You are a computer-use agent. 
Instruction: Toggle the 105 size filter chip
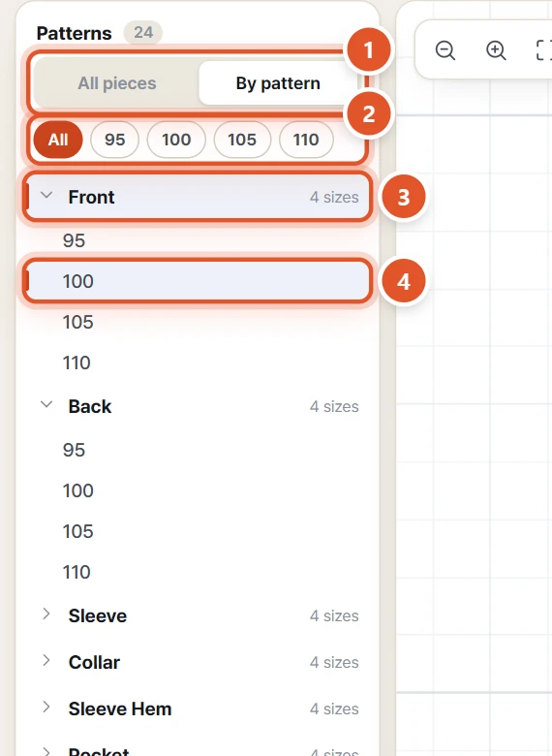click(x=242, y=140)
